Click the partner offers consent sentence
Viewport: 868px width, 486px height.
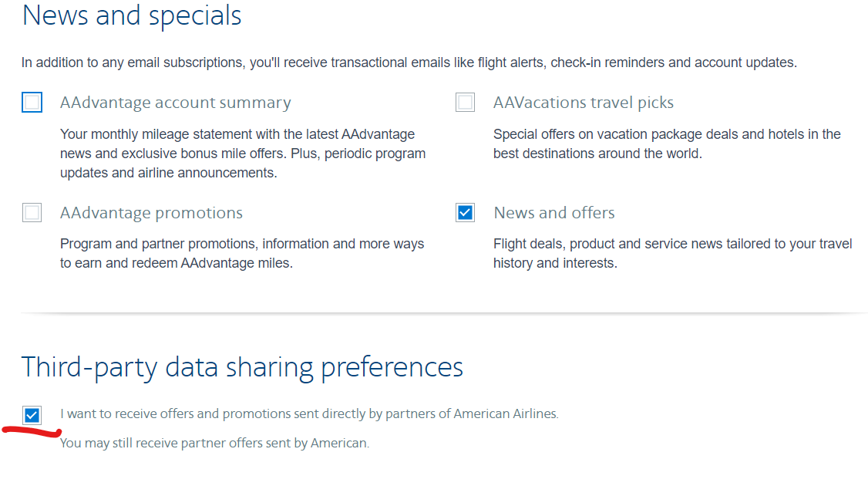click(x=309, y=414)
